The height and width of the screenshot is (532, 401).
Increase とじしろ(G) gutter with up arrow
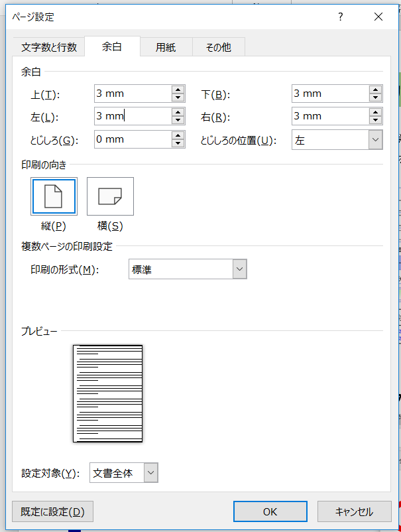pos(178,135)
